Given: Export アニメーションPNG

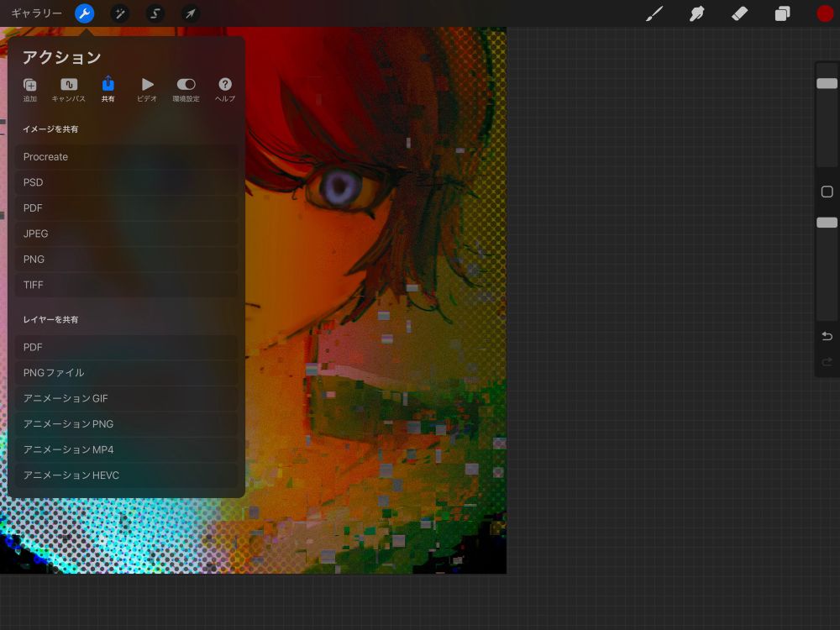Looking at the screenshot, I should (126, 424).
